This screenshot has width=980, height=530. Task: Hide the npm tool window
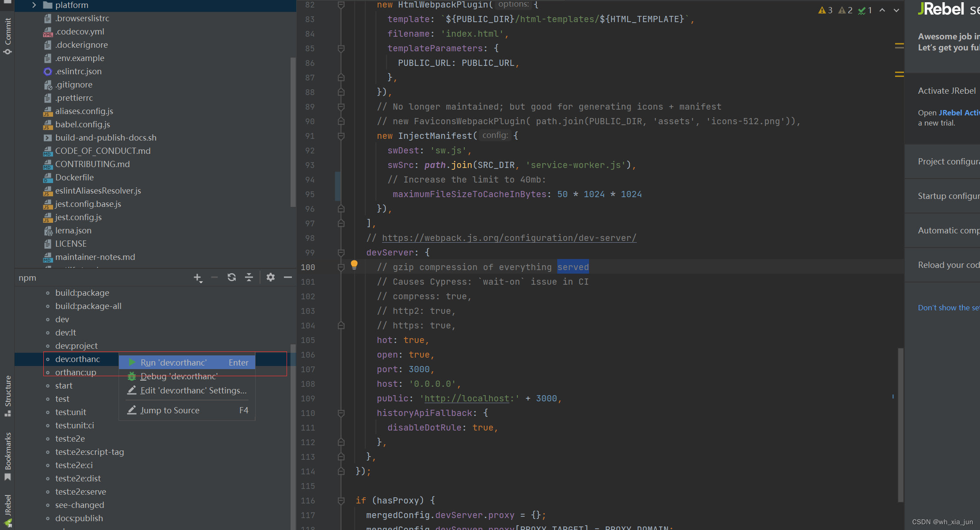click(287, 277)
